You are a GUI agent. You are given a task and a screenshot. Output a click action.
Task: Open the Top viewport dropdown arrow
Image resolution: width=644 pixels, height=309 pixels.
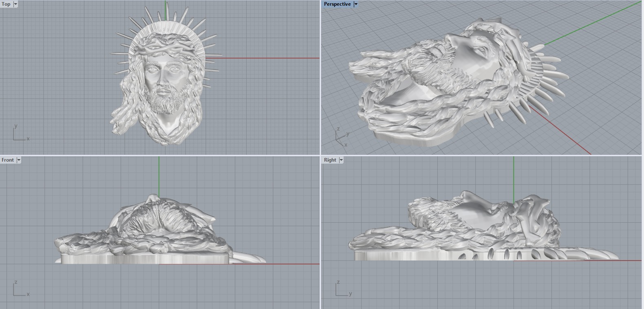click(15, 4)
